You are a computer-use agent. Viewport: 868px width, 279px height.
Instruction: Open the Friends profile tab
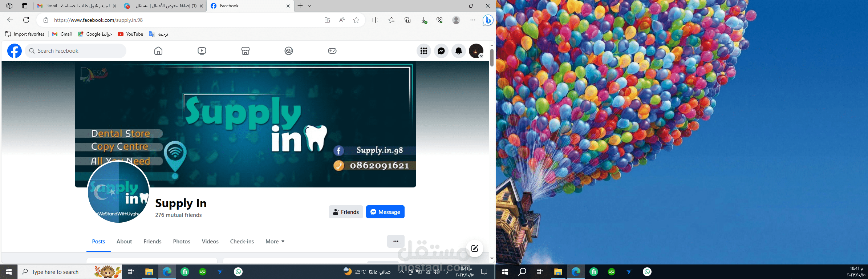click(x=153, y=242)
